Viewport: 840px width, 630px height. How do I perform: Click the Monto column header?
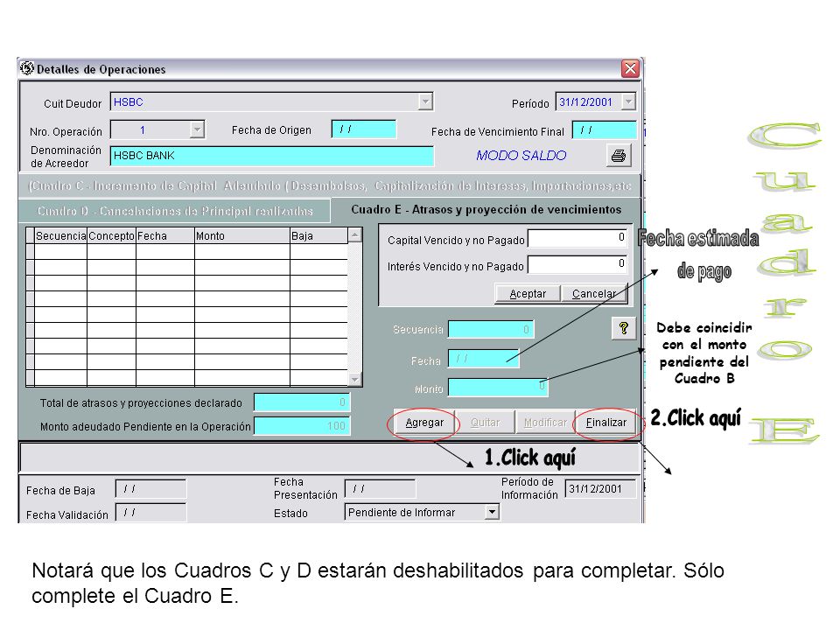(x=242, y=235)
